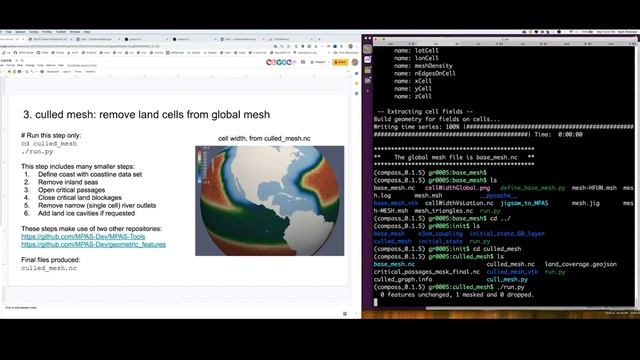Click 'jigsaw_to_MPAS' in terminal listing
The height and width of the screenshot is (360, 640).
point(524,203)
